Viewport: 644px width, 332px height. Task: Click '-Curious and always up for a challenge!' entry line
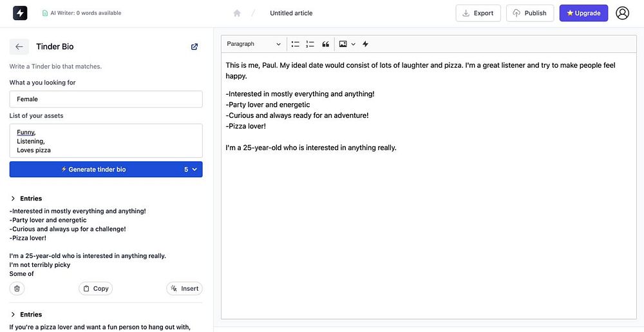[x=68, y=229]
